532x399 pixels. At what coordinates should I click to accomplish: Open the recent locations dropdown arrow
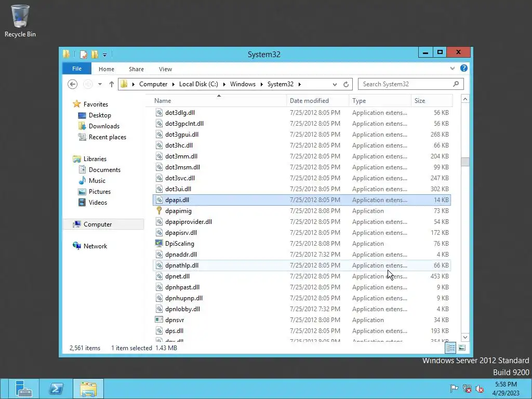[x=100, y=84]
